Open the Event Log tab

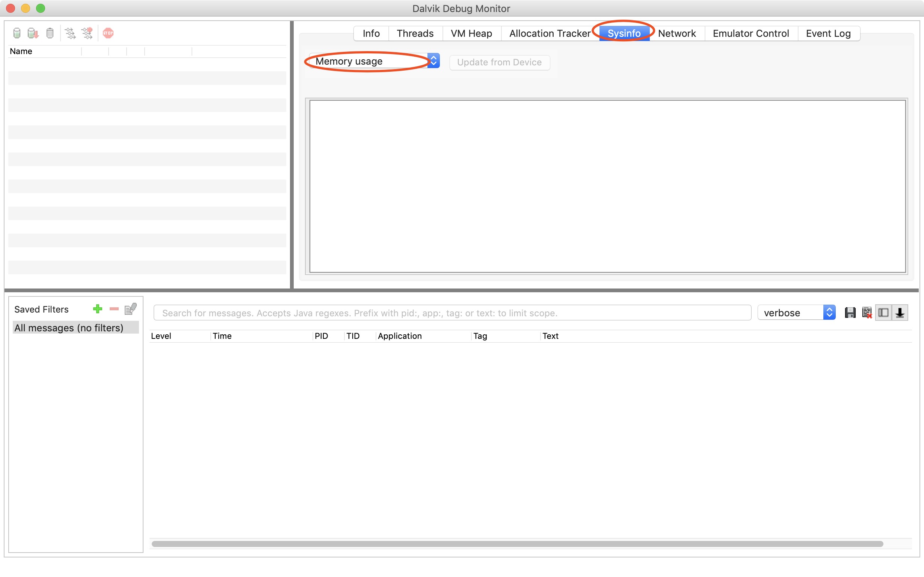click(828, 33)
